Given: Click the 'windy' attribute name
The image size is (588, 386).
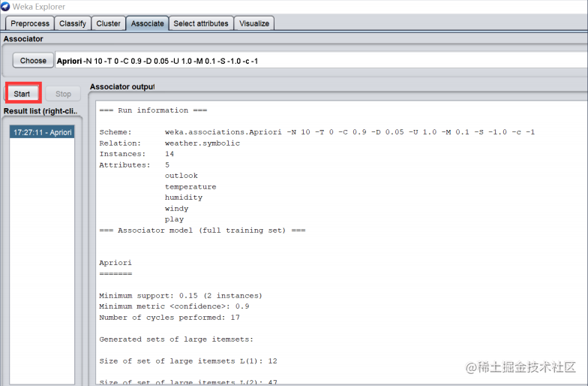Looking at the screenshot, I should click(x=177, y=209).
